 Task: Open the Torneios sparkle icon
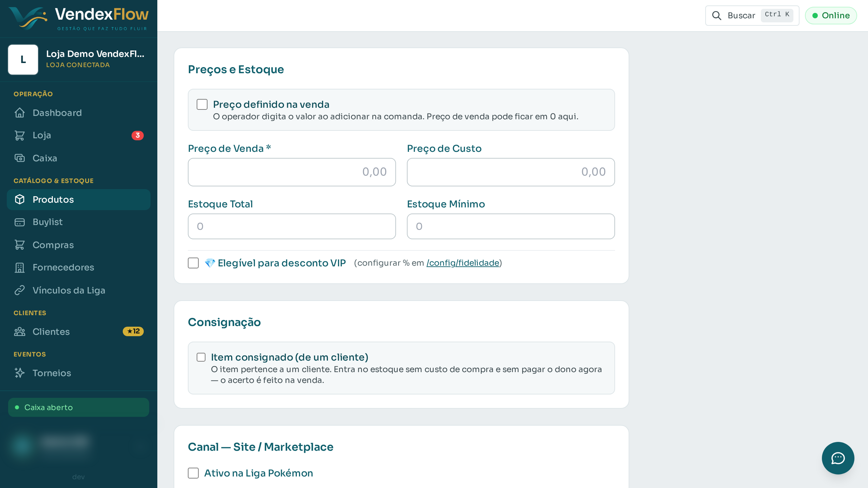click(20, 373)
